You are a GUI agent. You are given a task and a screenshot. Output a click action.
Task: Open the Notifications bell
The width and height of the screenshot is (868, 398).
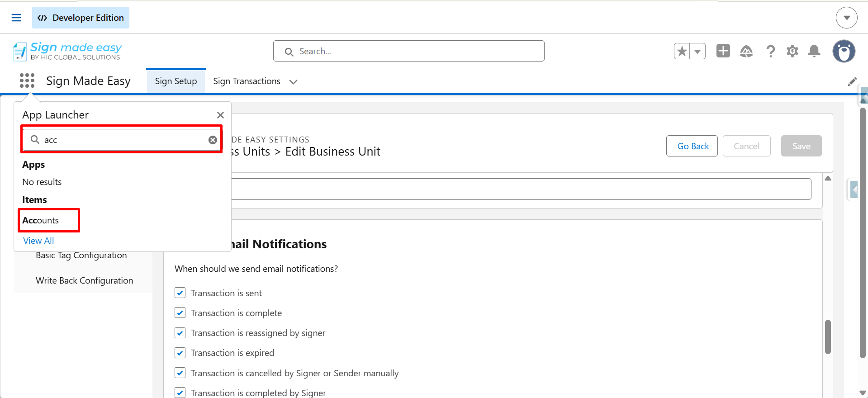814,51
